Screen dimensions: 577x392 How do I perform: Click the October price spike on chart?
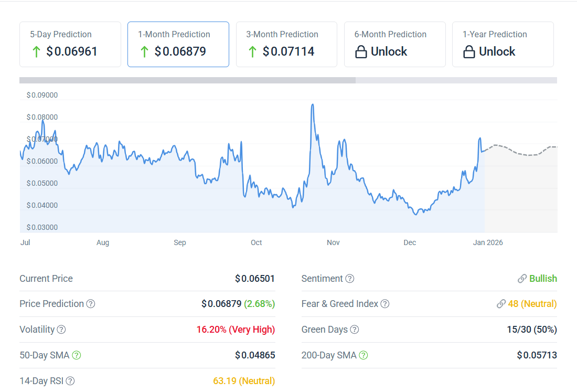(313, 105)
